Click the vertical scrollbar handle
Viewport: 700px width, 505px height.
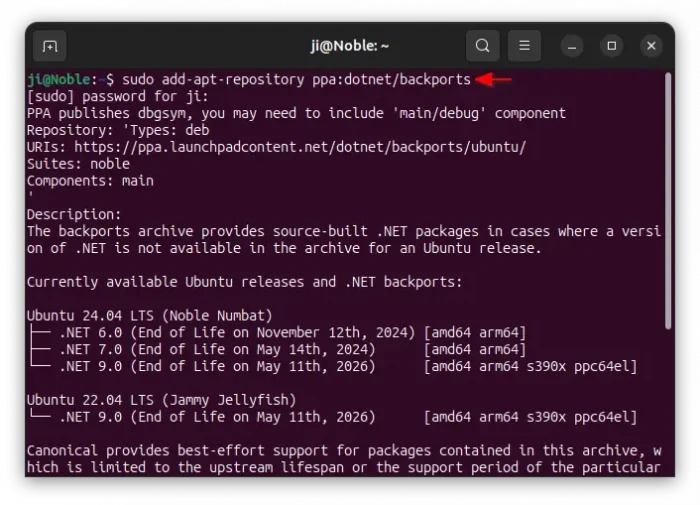668,201
